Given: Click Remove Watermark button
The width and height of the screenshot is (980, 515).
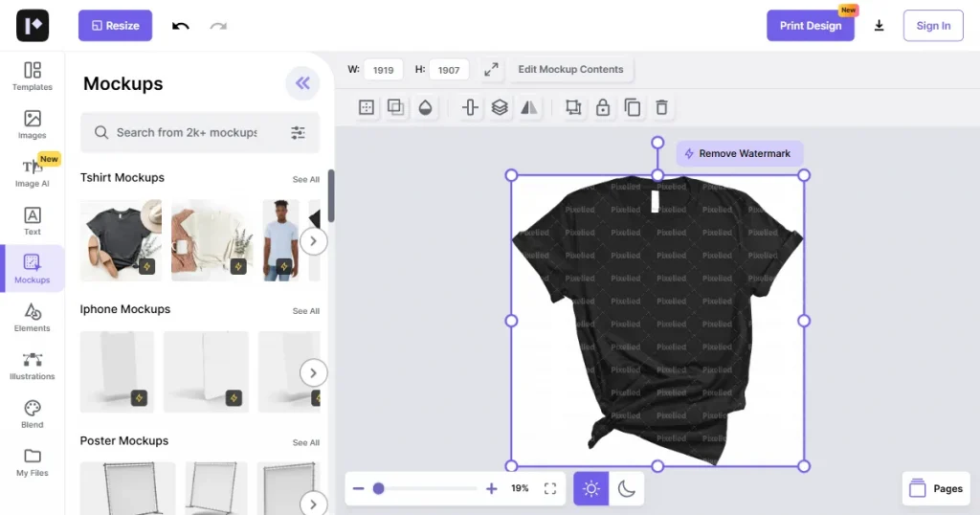Looking at the screenshot, I should (x=740, y=154).
